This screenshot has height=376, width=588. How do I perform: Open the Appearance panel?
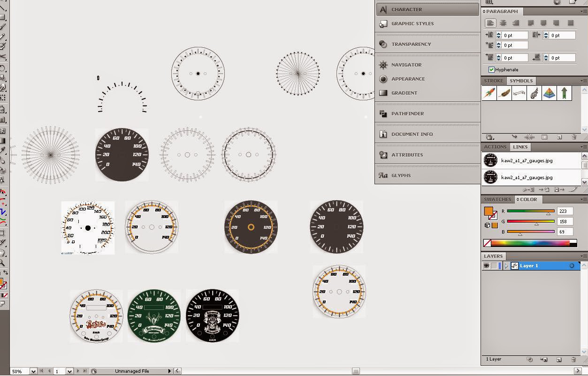[428, 79]
